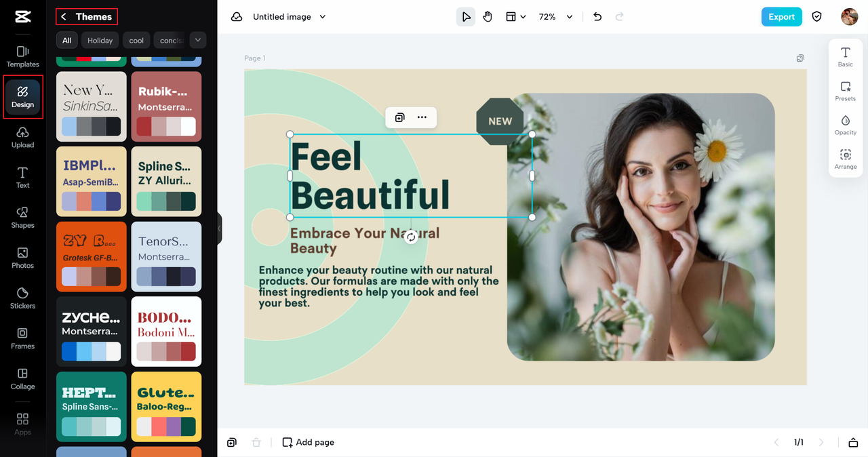The width and height of the screenshot is (868, 457).
Task: Select the concise filter tab
Action: coord(170,40)
